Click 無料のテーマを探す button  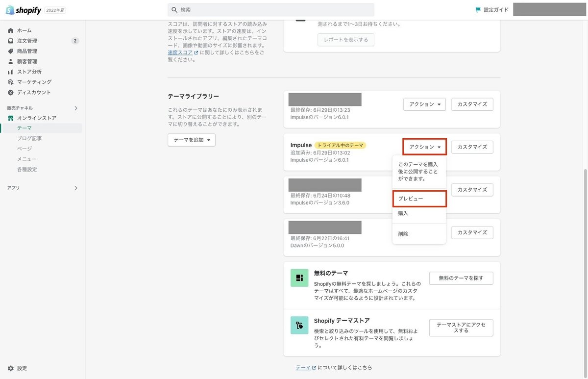(x=461, y=278)
